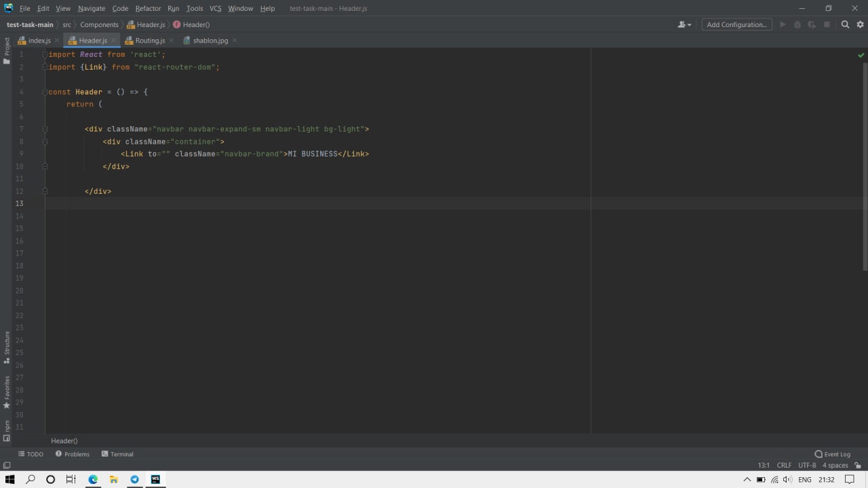Click the green inspection checkmark in editor
Image resolution: width=868 pixels, height=488 pixels.
click(x=861, y=55)
